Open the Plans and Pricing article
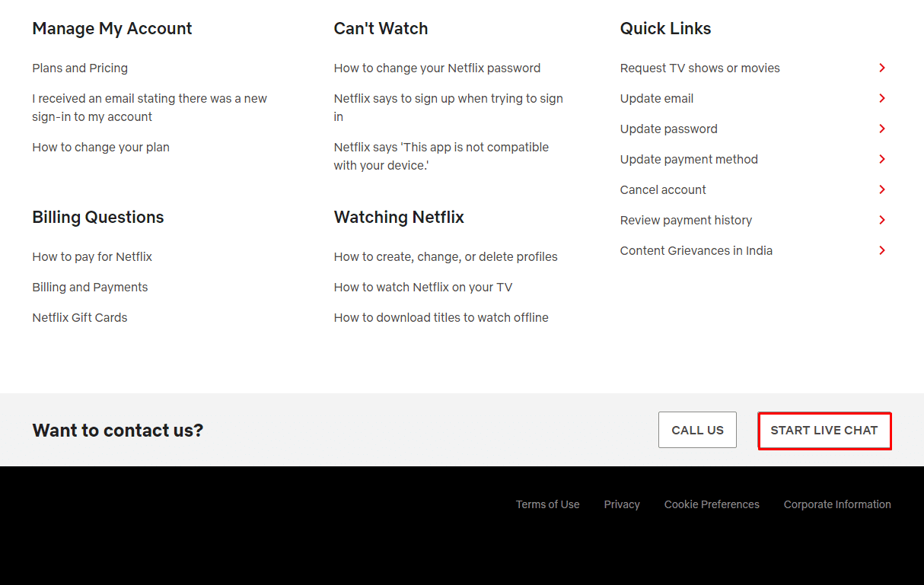Image resolution: width=924 pixels, height=585 pixels. (x=80, y=68)
